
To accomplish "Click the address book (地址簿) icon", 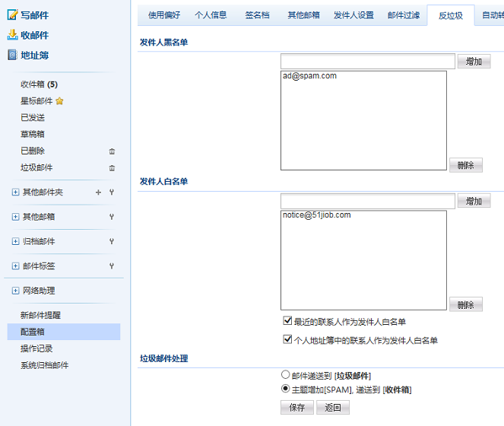I will click(12, 55).
